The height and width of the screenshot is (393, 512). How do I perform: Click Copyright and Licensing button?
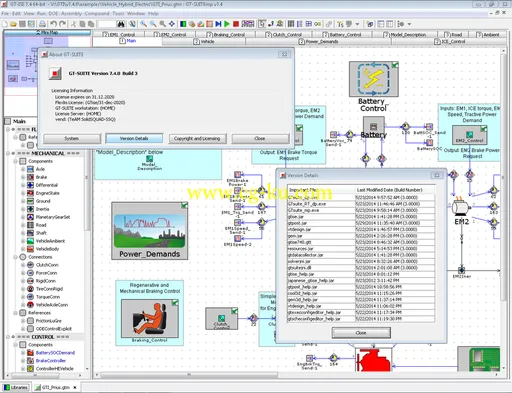coord(197,138)
